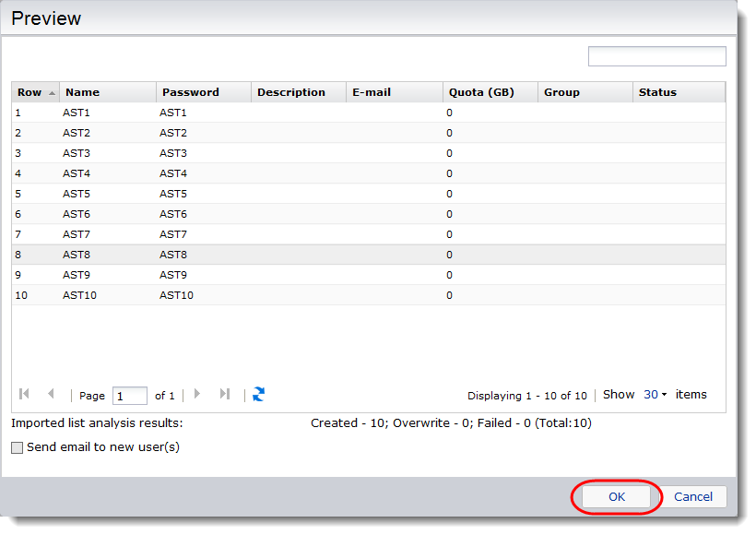The image size is (756, 535).
Task: Refresh the preview table with the blue refresh icon
Action: (x=258, y=394)
